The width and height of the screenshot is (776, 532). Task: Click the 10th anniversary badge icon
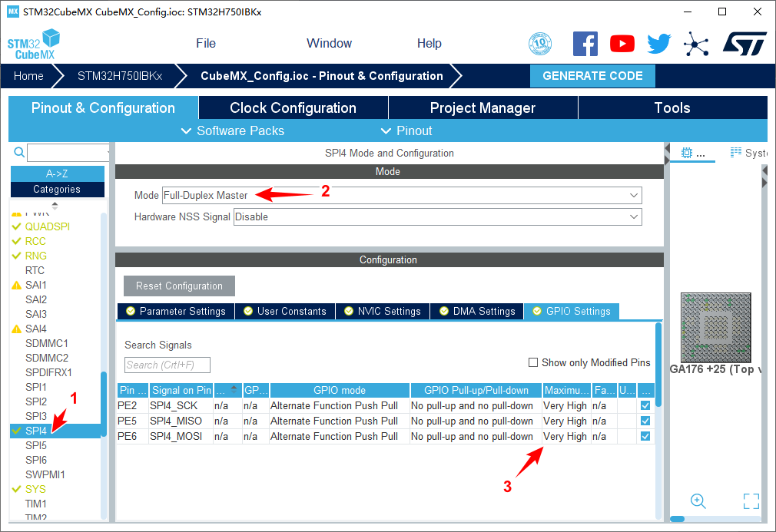point(540,44)
